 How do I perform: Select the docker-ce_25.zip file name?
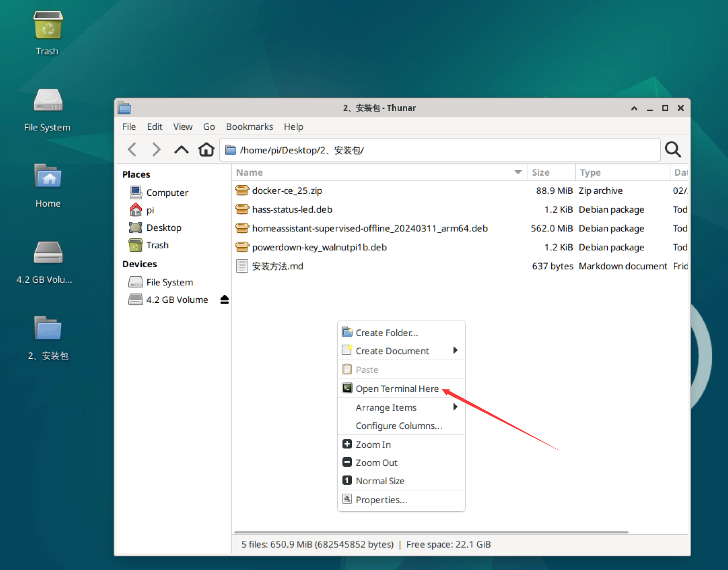click(287, 190)
